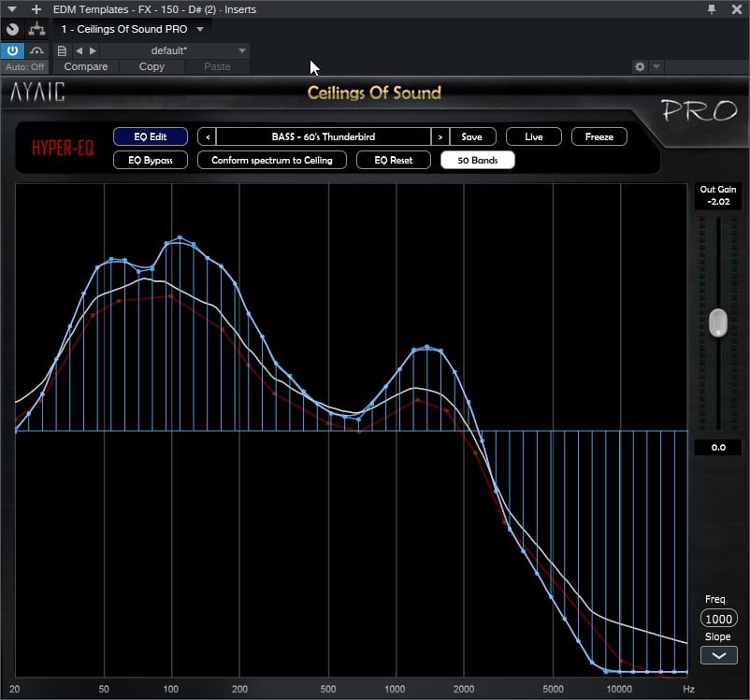The width and height of the screenshot is (750, 700).
Task: Click the Auto: Off automation button
Action: coord(25,67)
